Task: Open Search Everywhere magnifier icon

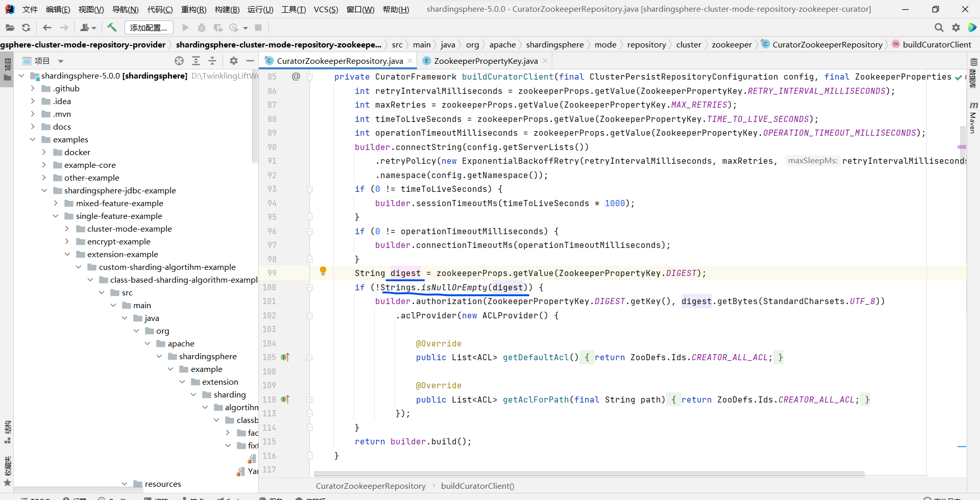Action: tap(939, 28)
